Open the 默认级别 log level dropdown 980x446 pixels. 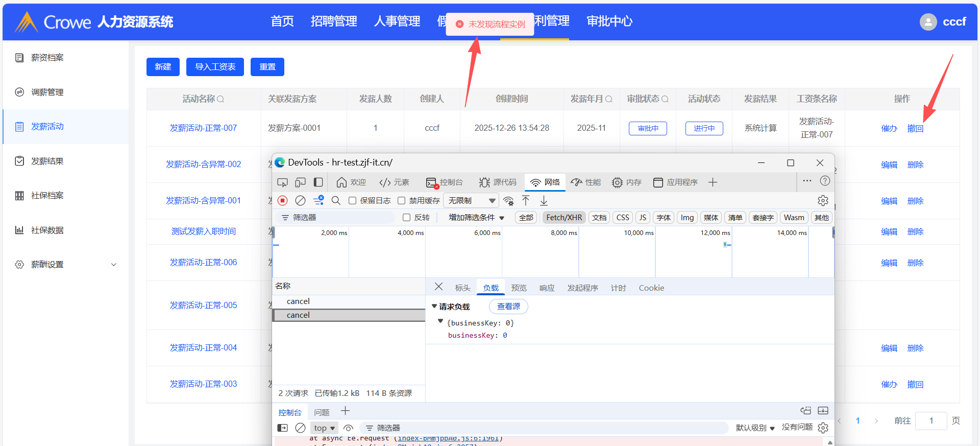(755, 428)
